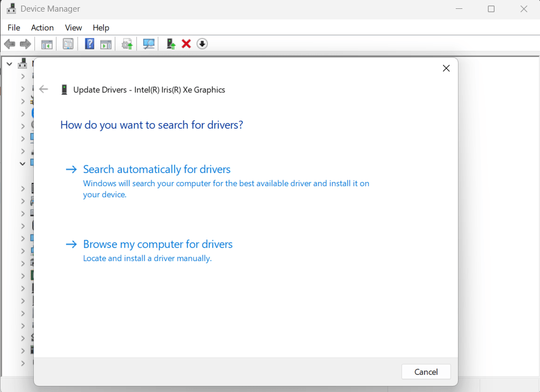Click the 'How do you want to search for drivers?' heading

(151, 125)
